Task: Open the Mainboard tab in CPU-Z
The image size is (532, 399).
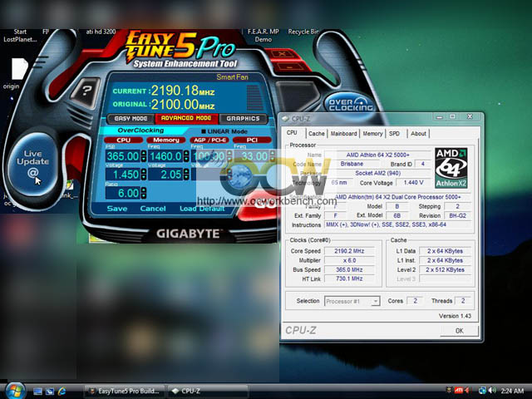Action: click(343, 134)
